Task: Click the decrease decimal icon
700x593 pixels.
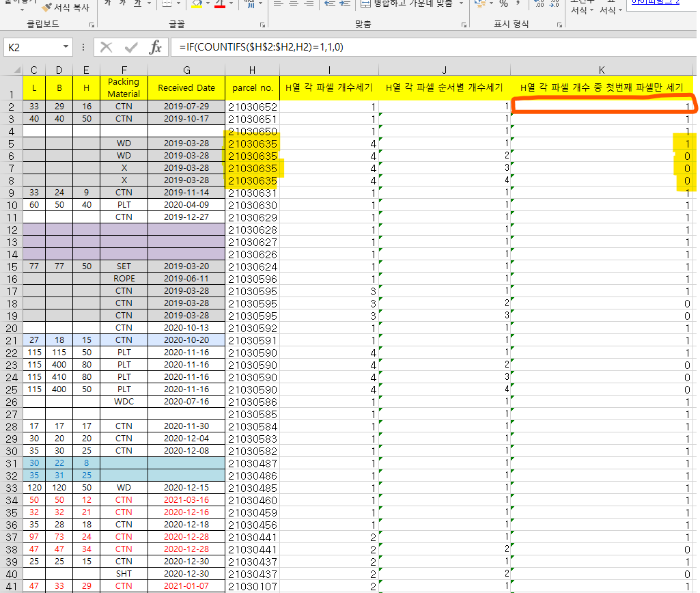Action: (555, 4)
